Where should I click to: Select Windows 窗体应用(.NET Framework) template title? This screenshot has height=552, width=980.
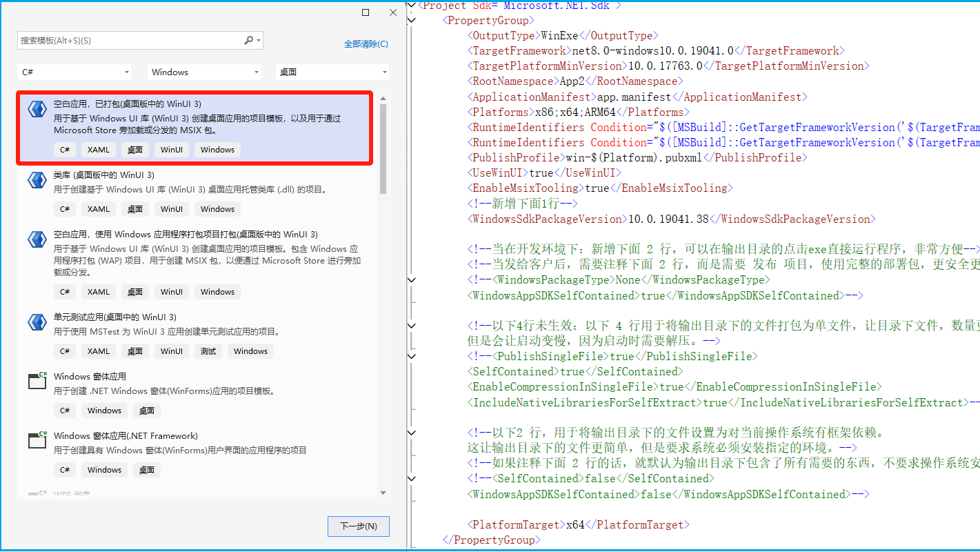coord(126,436)
